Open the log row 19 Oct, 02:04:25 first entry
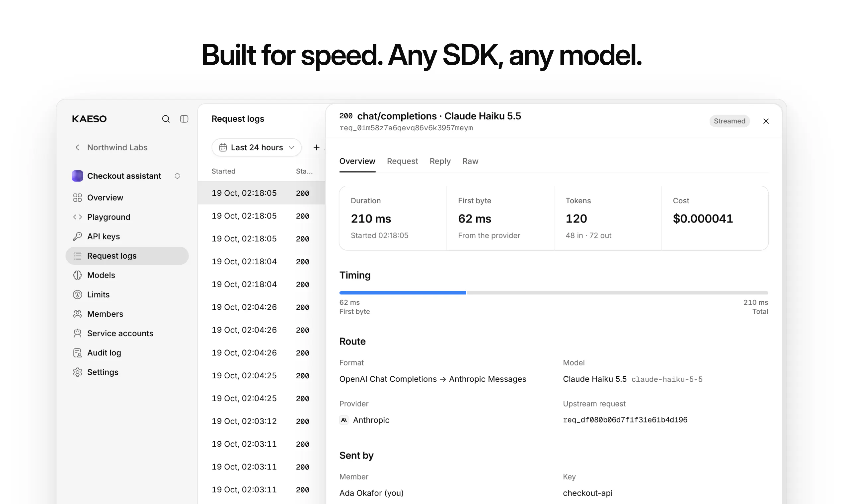This screenshot has height=504, width=843. pos(261,376)
